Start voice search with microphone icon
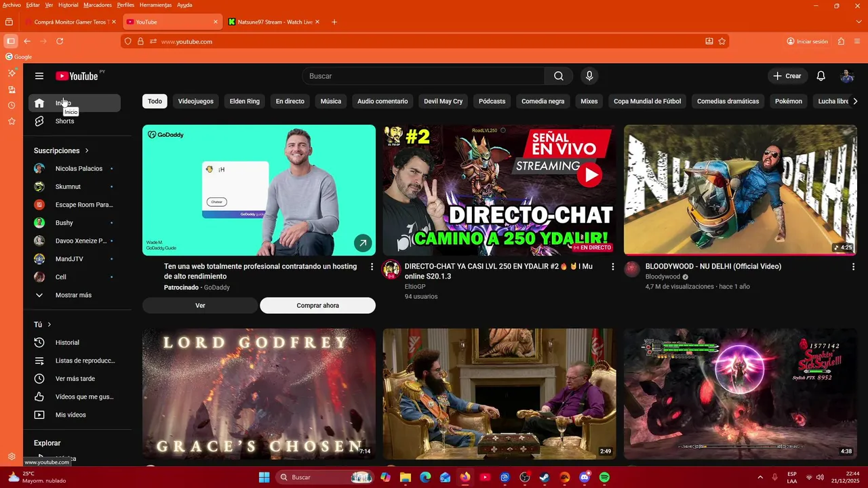Screen dimensions: 868x488 [589, 76]
